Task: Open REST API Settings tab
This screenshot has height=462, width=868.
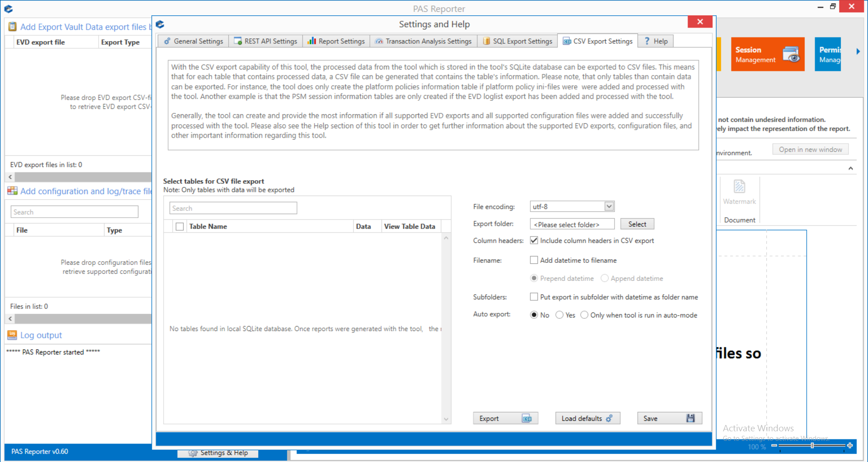Action: pyautogui.click(x=265, y=41)
